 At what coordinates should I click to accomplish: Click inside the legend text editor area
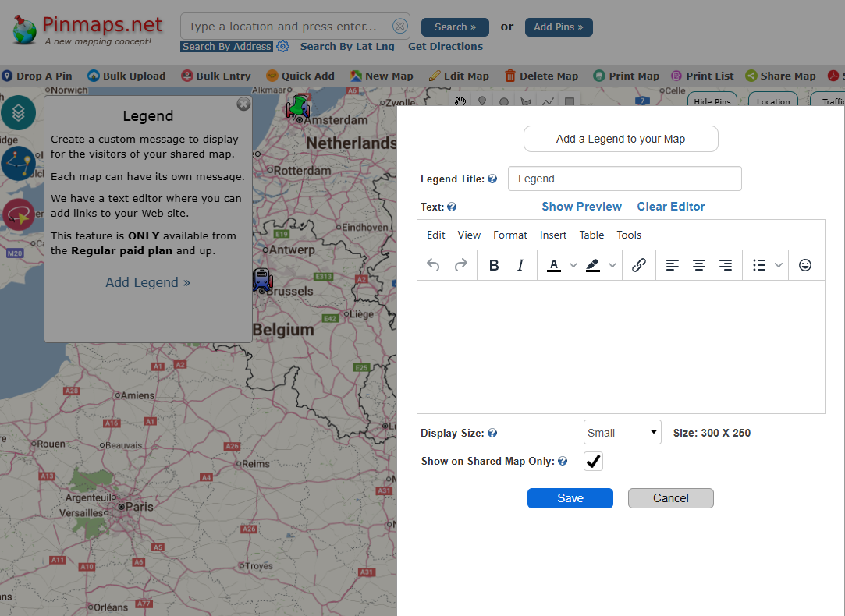[621, 347]
